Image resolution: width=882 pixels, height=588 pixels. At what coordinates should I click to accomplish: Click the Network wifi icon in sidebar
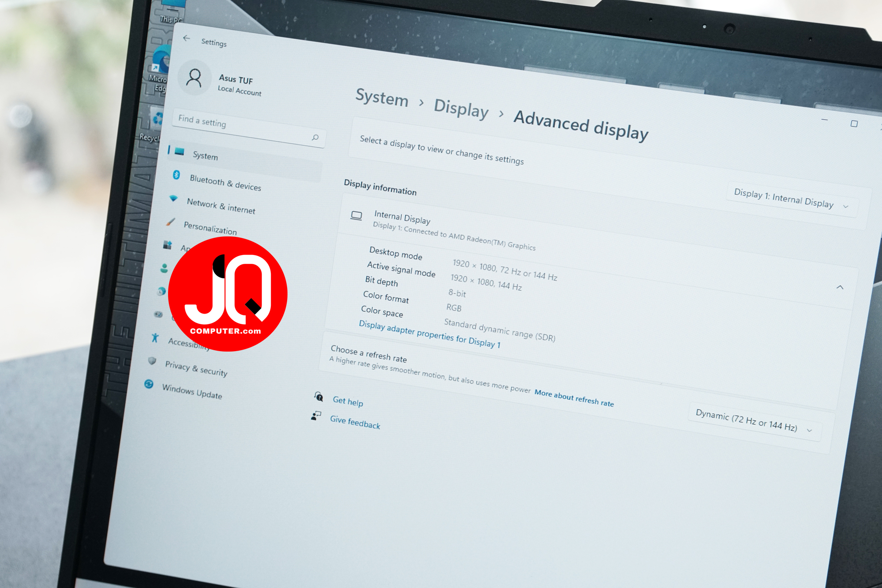coord(174,198)
